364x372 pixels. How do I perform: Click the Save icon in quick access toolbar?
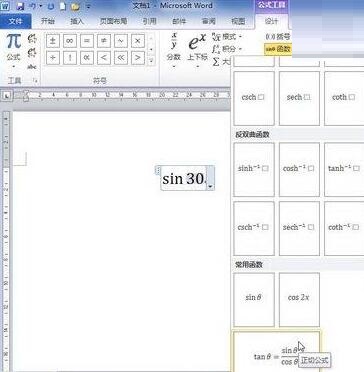click(x=20, y=6)
